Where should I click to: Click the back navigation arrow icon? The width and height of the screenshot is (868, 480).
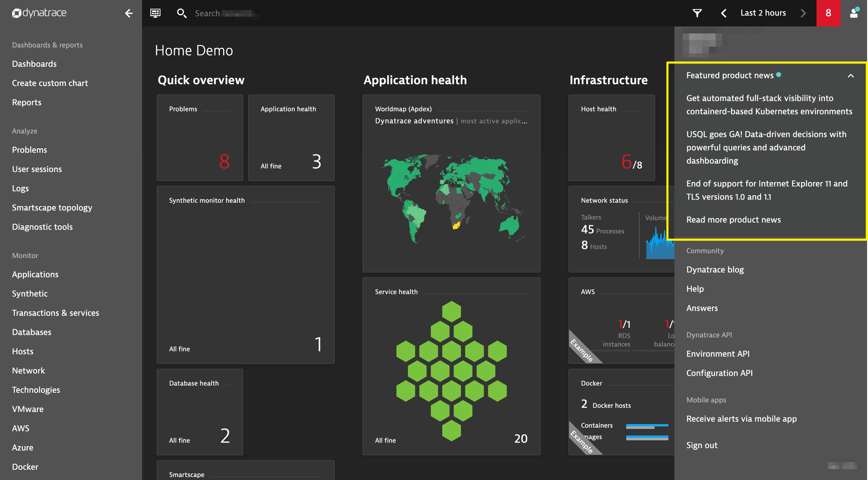(129, 13)
